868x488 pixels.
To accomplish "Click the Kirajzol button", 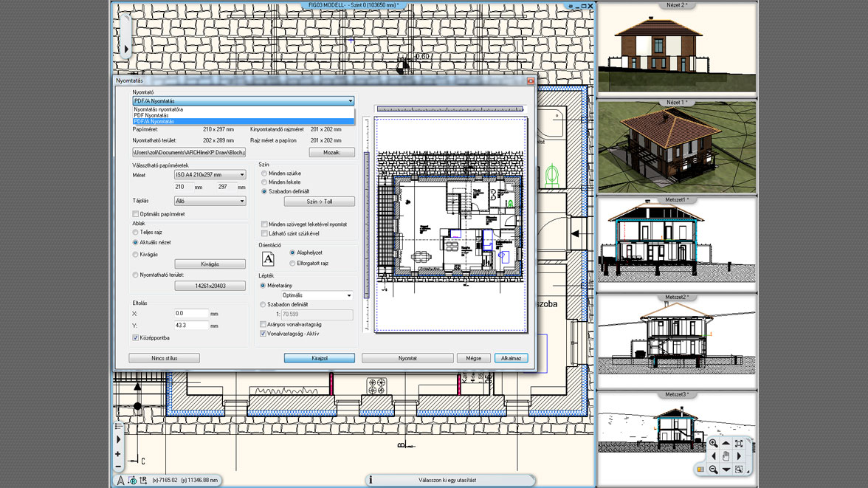I will (x=320, y=358).
